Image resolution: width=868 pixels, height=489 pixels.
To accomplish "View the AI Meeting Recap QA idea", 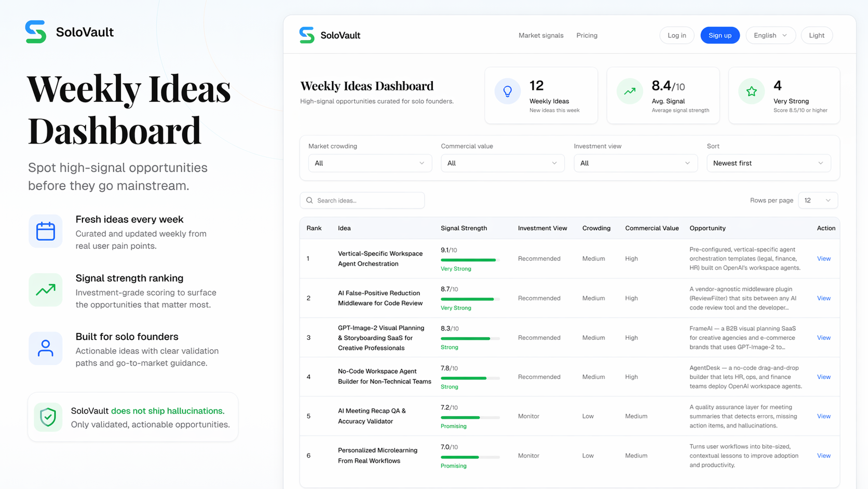I will coord(823,416).
